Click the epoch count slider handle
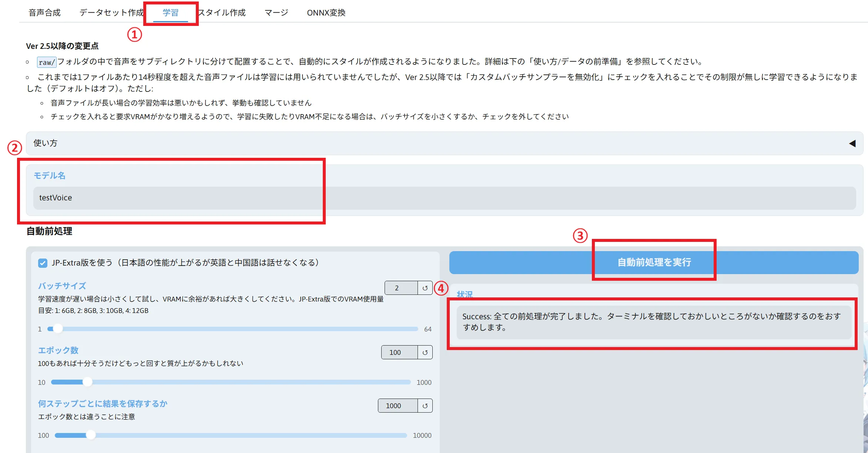The image size is (868, 453). click(87, 382)
